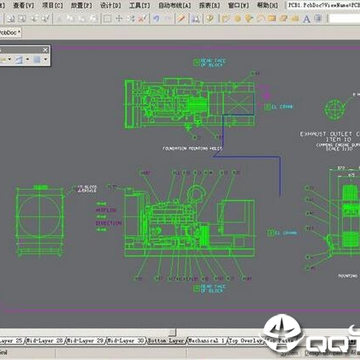Switch to the Mid-Layer 30 tab

pos(126,341)
